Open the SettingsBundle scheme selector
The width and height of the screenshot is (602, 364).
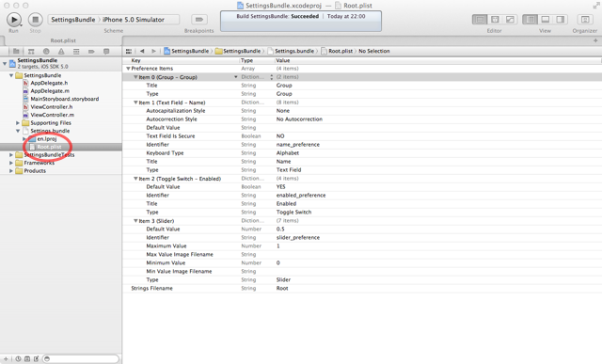click(x=73, y=19)
